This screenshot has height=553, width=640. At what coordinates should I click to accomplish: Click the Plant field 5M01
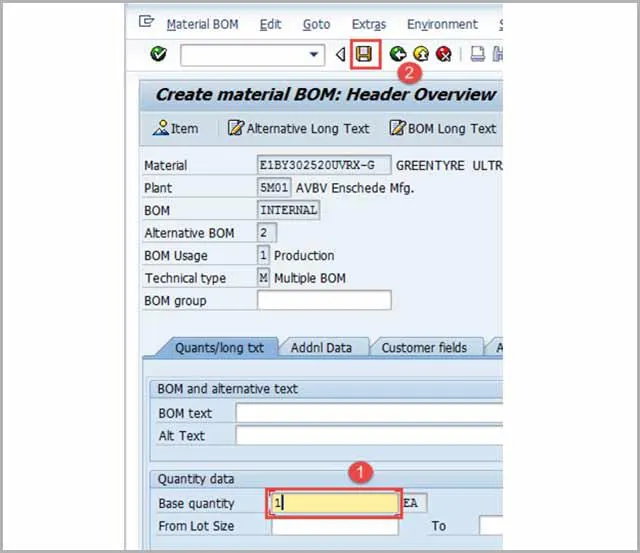tap(274, 188)
